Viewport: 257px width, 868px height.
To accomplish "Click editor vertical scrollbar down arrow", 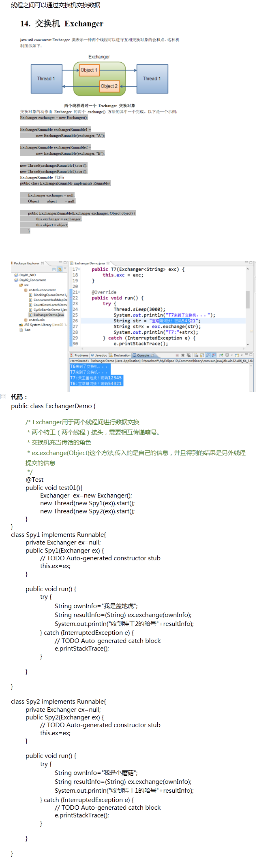I will [x=247, y=344].
